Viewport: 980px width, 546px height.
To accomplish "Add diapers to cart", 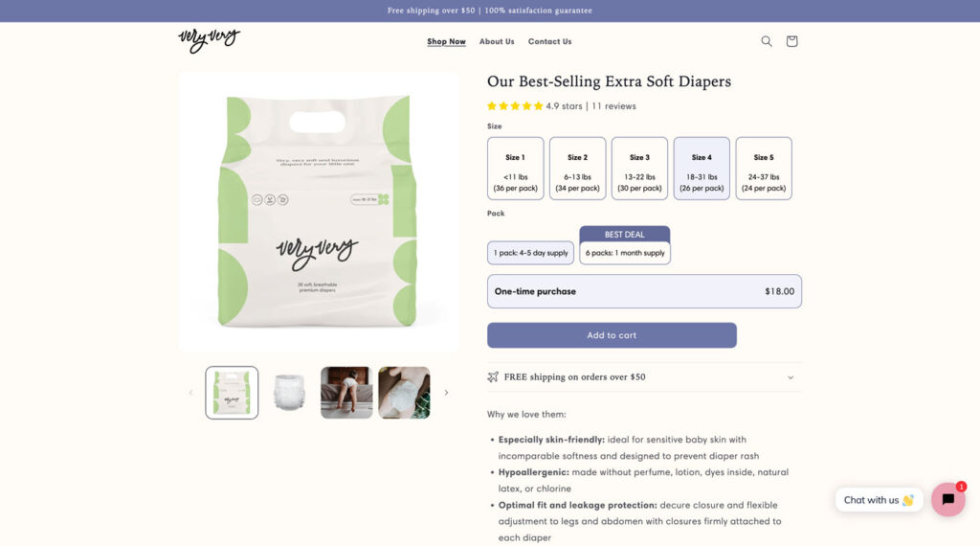I will (612, 335).
